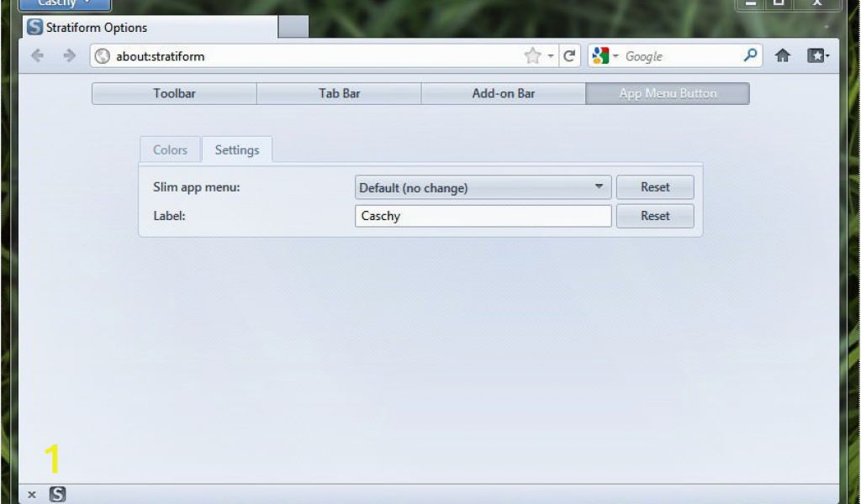Screen dimensions: 861x504
Task: Open the Colors sub-tab
Action: point(170,150)
